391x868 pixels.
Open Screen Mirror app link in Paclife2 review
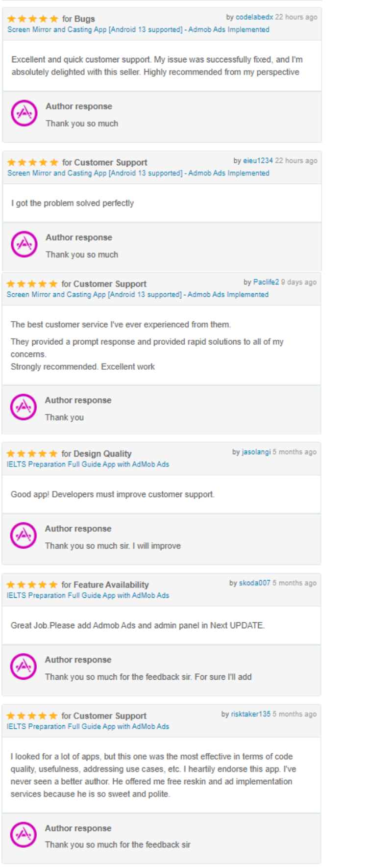[x=138, y=295]
